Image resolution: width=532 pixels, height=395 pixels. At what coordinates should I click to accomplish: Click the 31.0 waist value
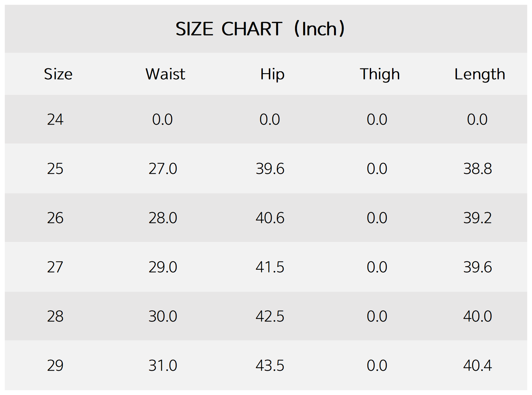coord(163,366)
